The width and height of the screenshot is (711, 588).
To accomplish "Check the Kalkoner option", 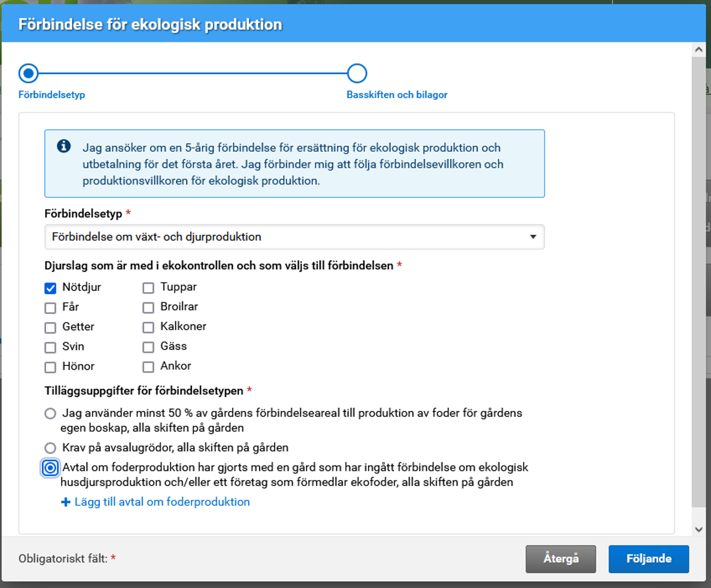I will pyautogui.click(x=148, y=327).
